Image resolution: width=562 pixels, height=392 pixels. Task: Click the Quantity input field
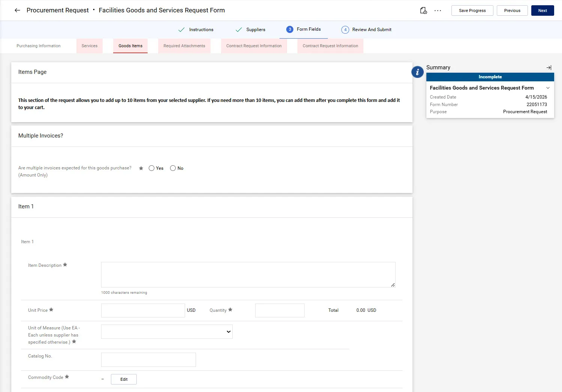pos(280,310)
